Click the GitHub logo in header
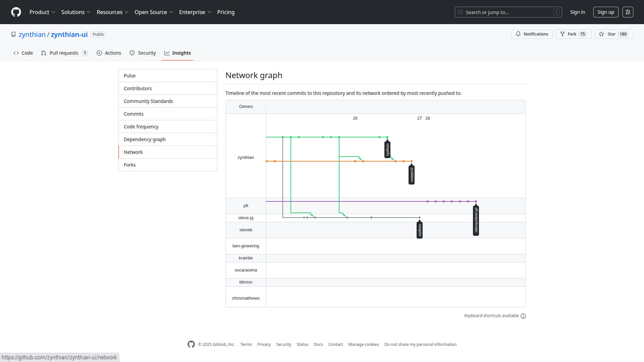This screenshot has width=644, height=362. pyautogui.click(x=16, y=12)
